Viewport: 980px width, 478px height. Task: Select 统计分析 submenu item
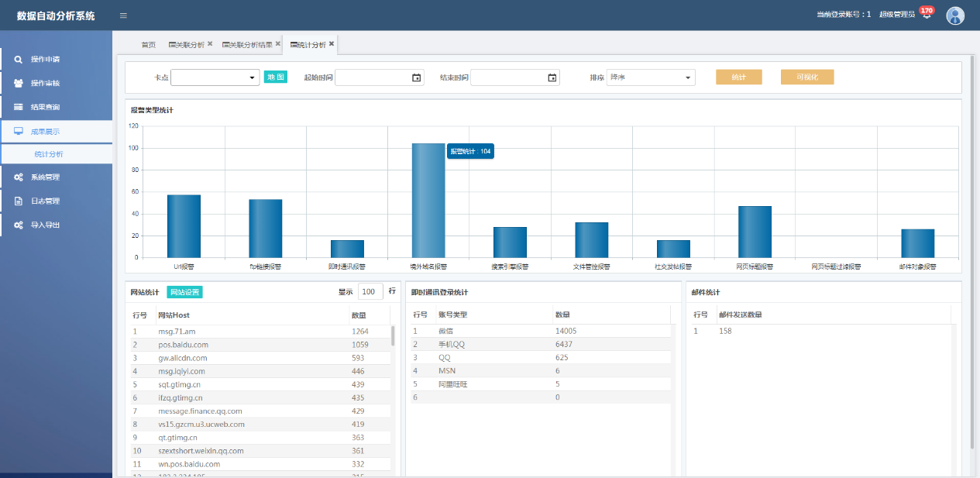tap(49, 154)
